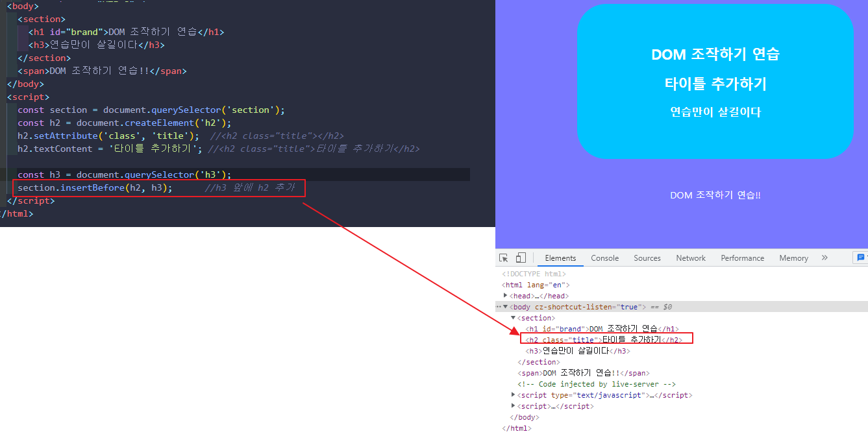This screenshot has width=868, height=445.
Task: Open the Performance tab
Action: [x=742, y=258]
